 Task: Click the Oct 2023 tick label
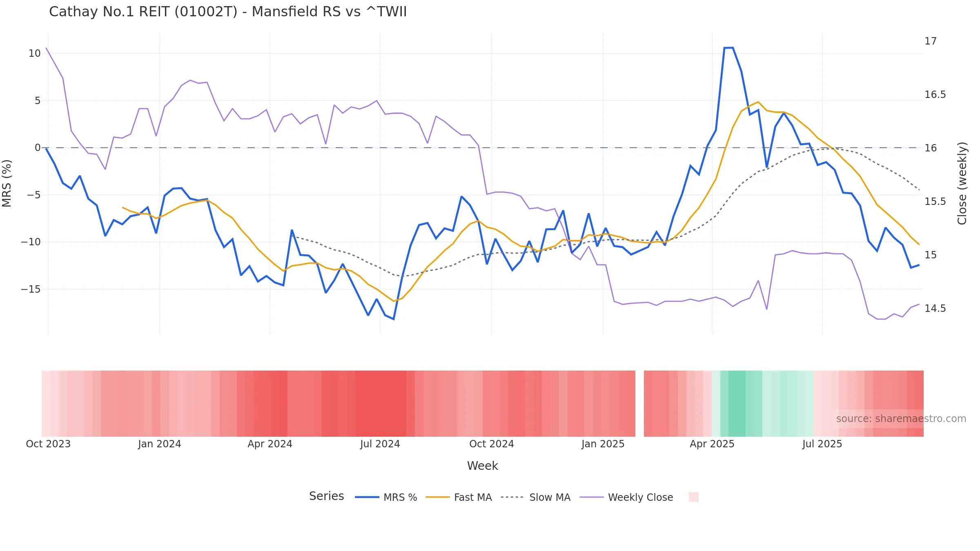tap(48, 444)
